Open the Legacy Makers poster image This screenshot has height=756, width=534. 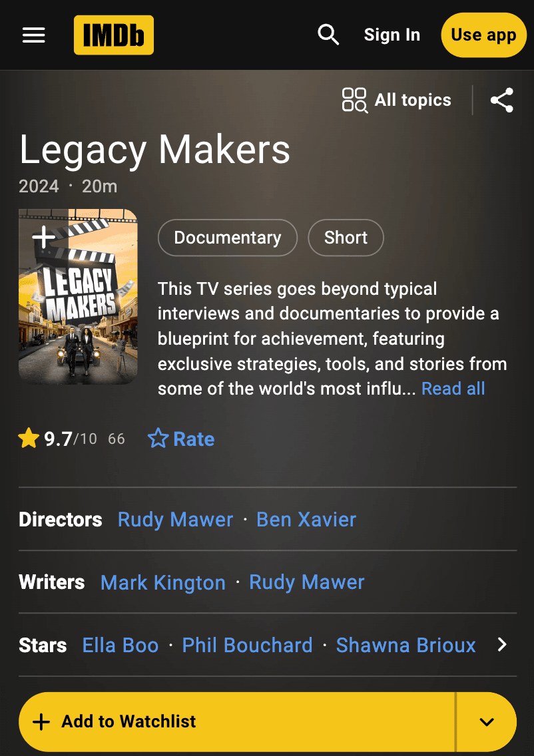pyautogui.click(x=78, y=297)
